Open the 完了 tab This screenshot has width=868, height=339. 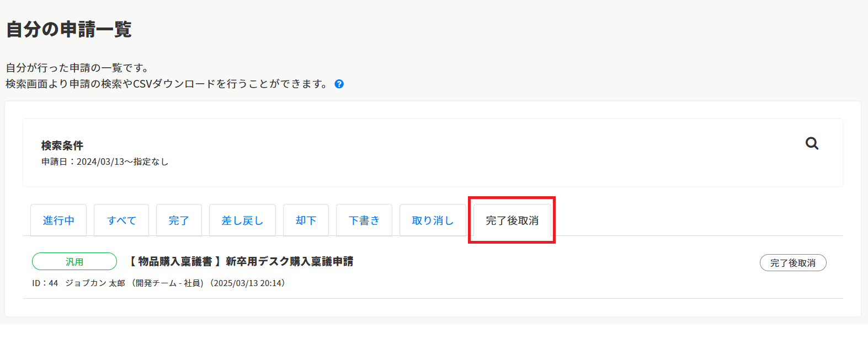click(x=179, y=220)
